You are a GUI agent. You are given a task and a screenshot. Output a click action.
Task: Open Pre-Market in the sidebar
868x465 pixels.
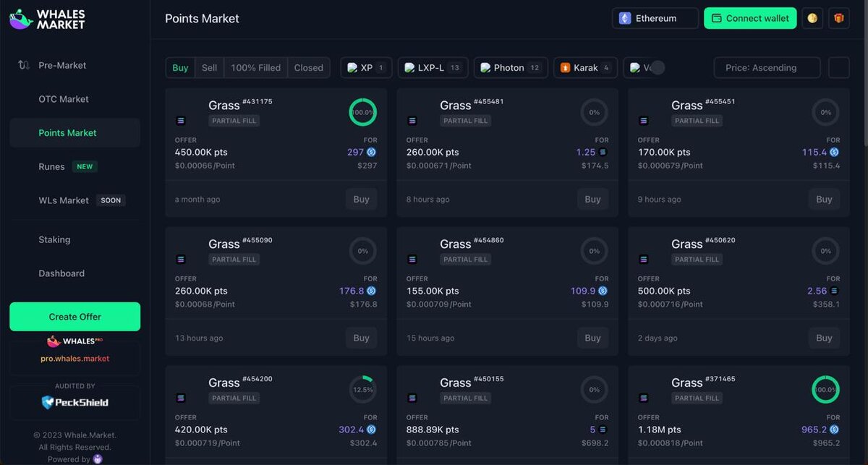tap(75, 65)
